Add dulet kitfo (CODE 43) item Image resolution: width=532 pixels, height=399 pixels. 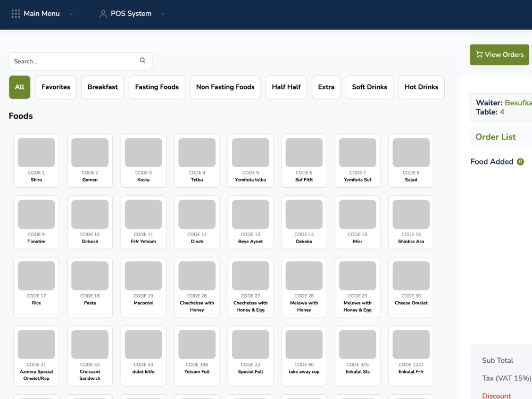[144, 356]
